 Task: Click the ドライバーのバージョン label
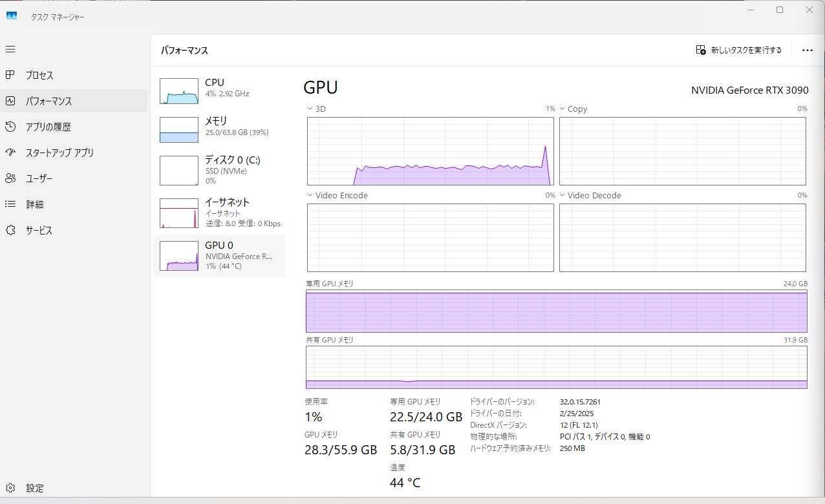[x=502, y=402]
